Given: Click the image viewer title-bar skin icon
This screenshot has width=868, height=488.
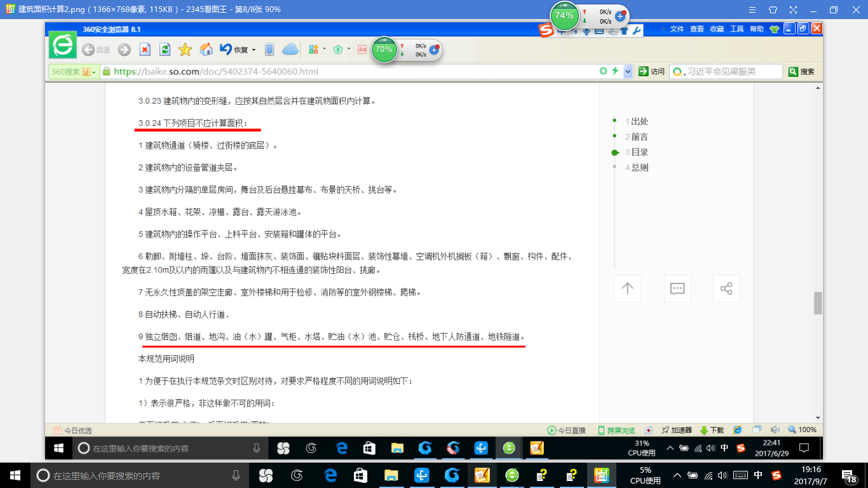Looking at the screenshot, I should [773, 10].
